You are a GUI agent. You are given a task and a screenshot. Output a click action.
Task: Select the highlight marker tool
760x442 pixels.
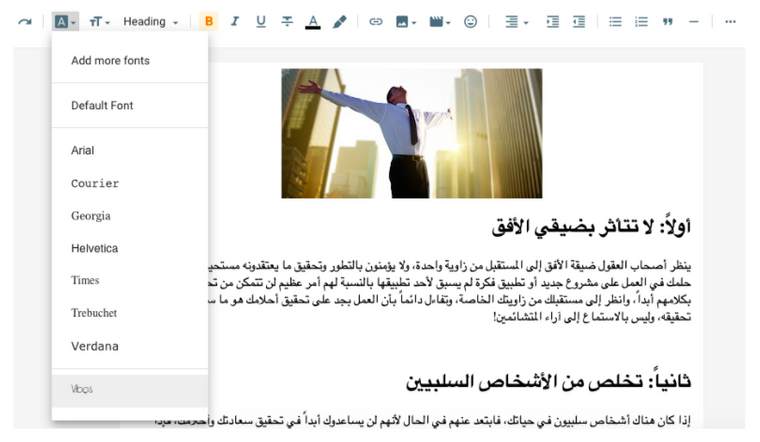339,21
